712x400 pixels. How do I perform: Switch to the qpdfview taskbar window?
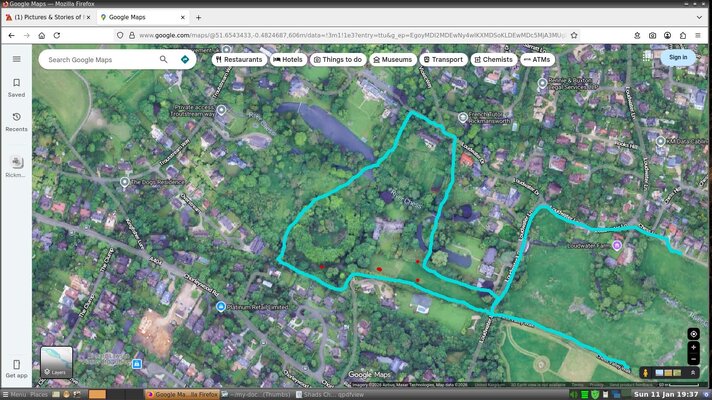tap(331, 395)
